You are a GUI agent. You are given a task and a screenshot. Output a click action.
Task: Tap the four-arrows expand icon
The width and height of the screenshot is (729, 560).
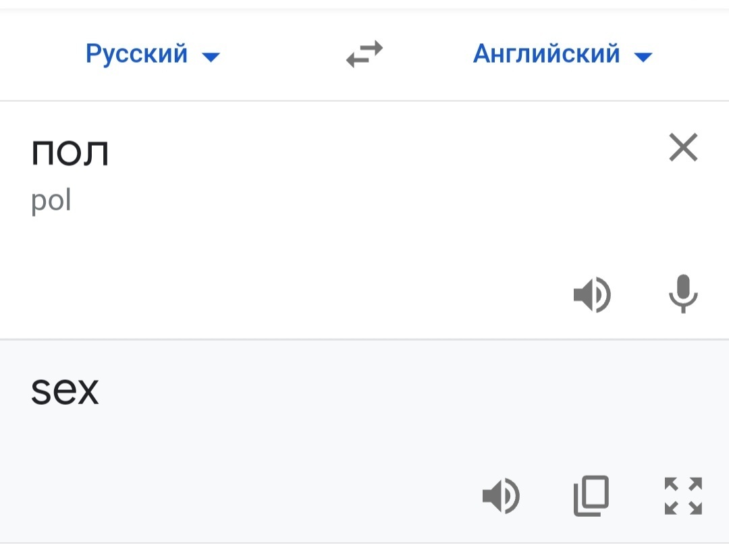click(x=683, y=496)
